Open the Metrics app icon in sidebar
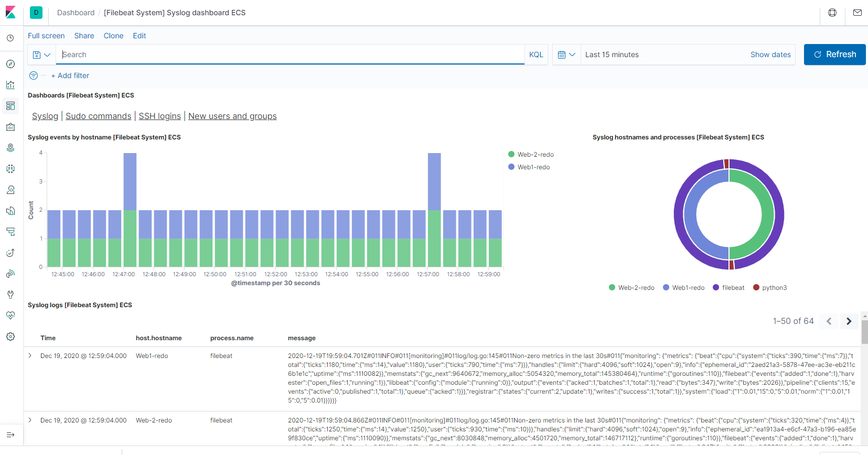 10,190
